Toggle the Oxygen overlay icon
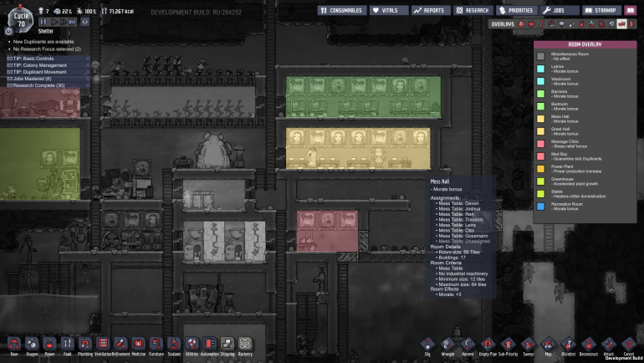This screenshot has width=644, height=363. coord(521,24)
